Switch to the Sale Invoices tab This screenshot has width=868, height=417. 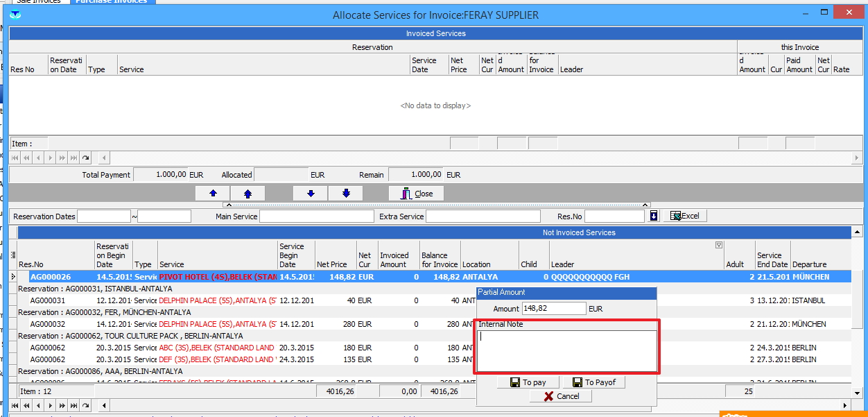point(39,1)
